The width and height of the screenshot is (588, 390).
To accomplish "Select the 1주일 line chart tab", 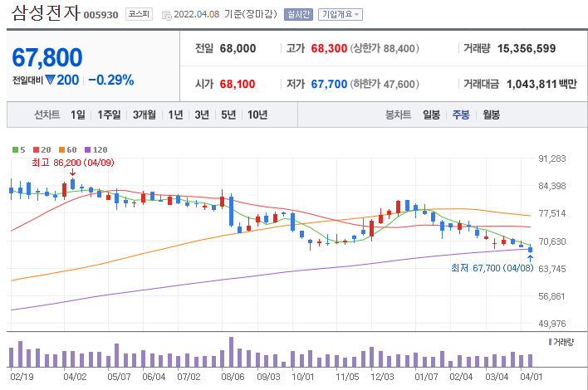I will 109,115.
